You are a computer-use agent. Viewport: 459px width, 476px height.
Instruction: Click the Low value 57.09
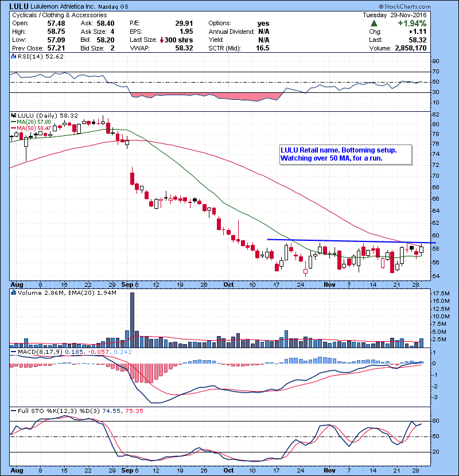pos(56,40)
